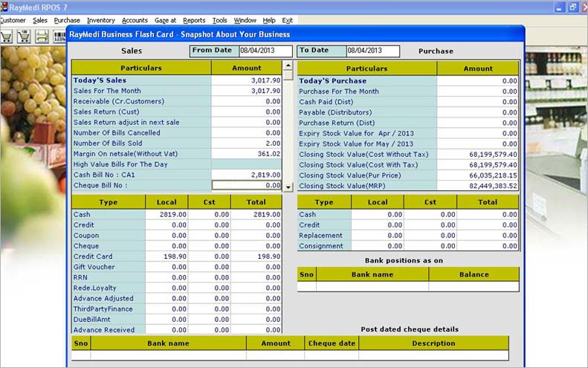Click the shopping cart icon beside the printer
This screenshot has height=368, width=588.
[x=24, y=36]
